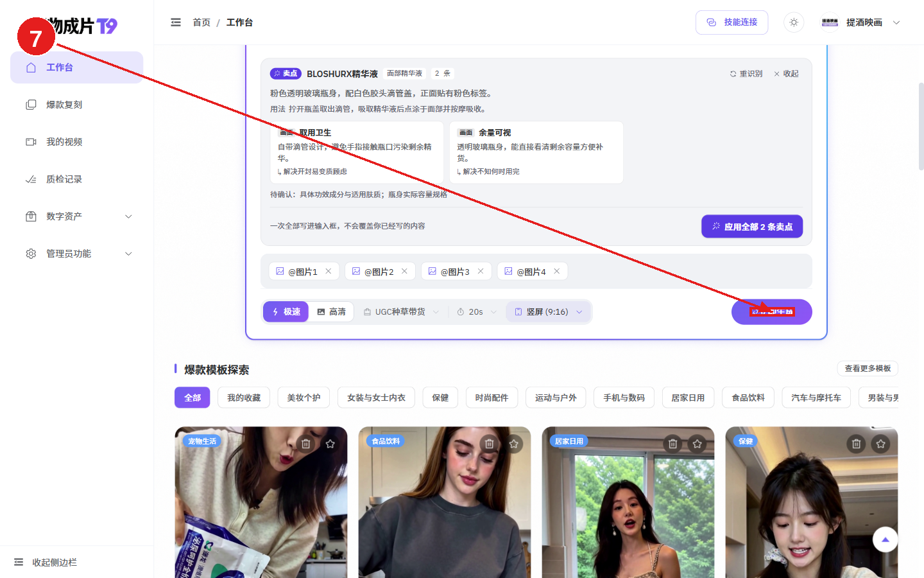Click the 爆款复刻 copy icon
This screenshot has height=578, width=924.
click(x=31, y=105)
